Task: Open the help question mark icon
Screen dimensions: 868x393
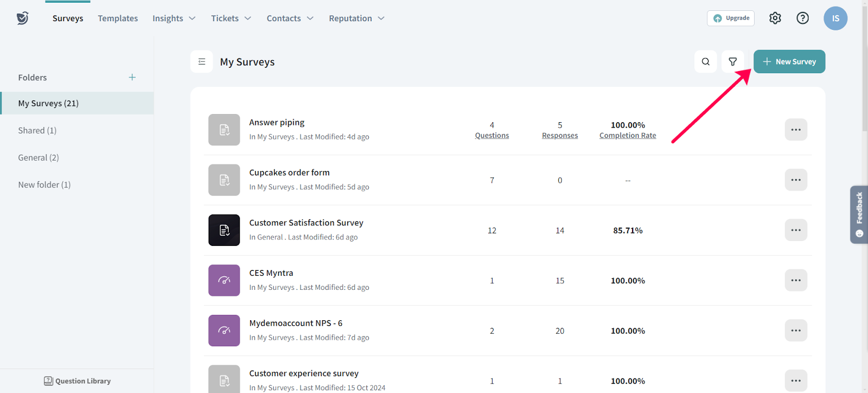Action: [x=802, y=18]
